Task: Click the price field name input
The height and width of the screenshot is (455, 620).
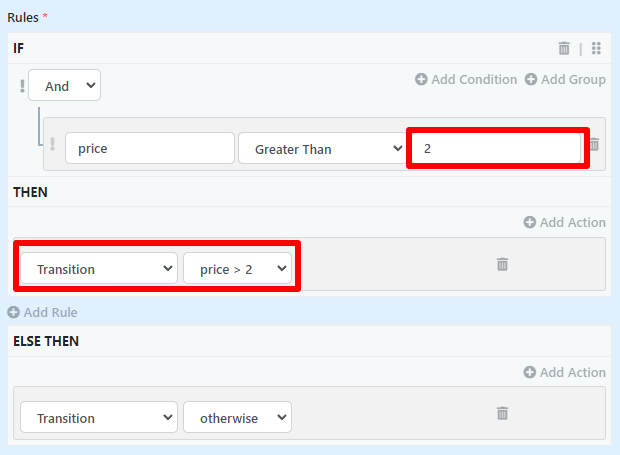Action: (x=149, y=149)
